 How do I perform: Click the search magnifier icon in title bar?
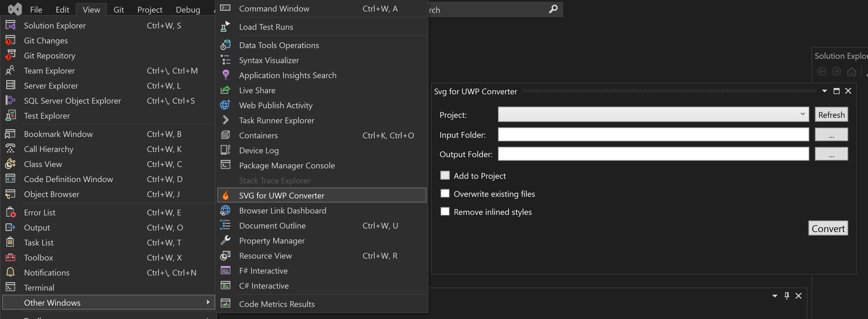pyautogui.click(x=553, y=10)
